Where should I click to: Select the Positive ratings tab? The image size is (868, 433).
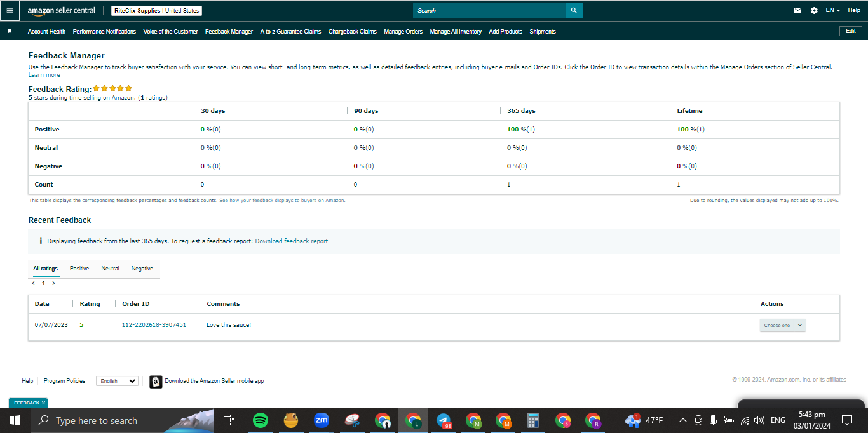tap(79, 269)
